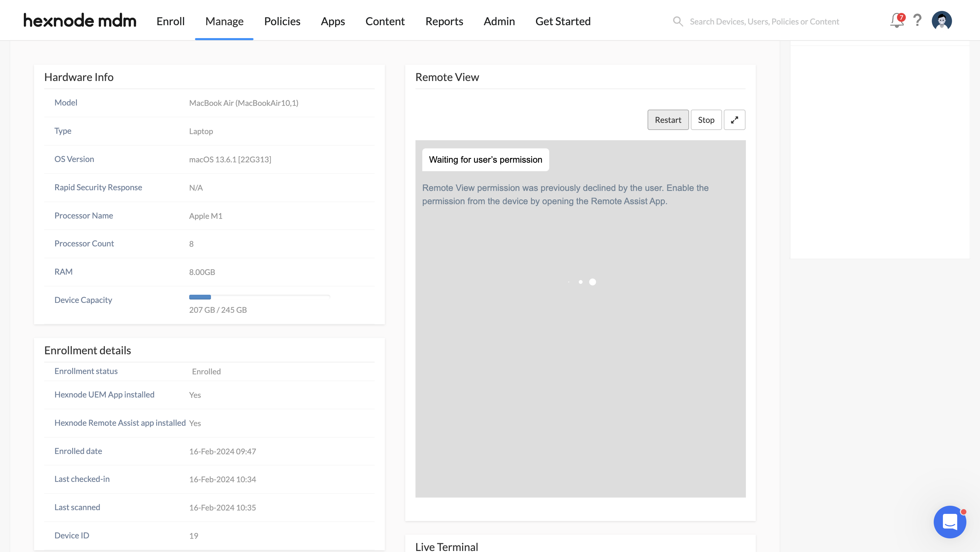Viewport: 980px width, 552px height.
Task: Click the hexnode mdm logo
Action: [x=80, y=21]
